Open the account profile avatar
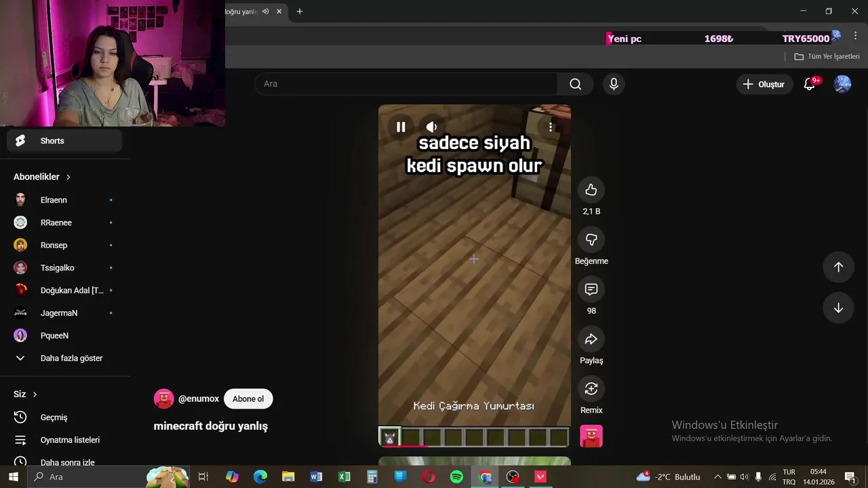The width and height of the screenshot is (868, 488). point(842,84)
